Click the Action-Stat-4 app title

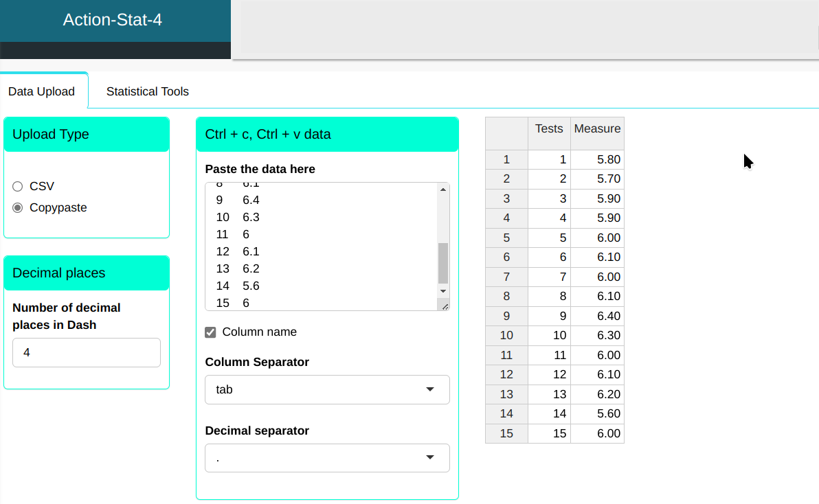coord(113,20)
